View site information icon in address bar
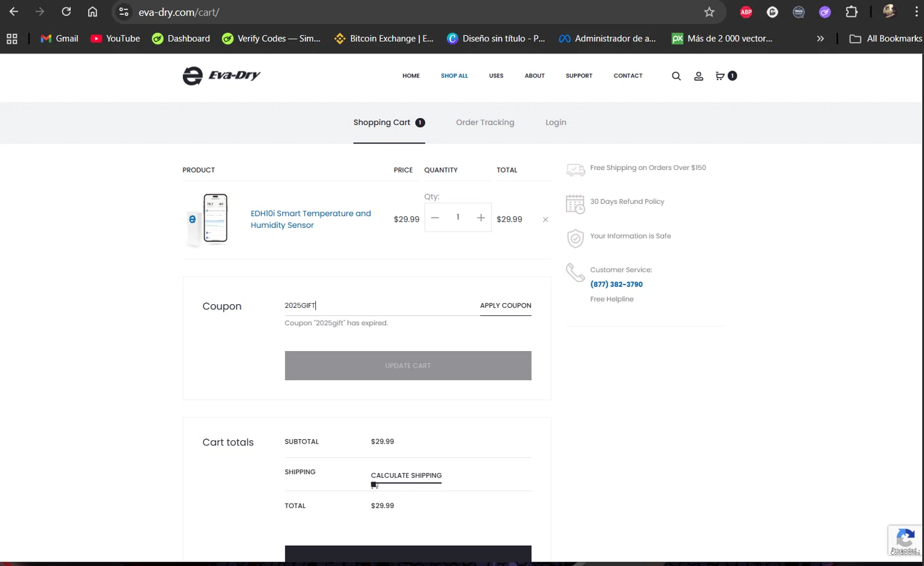The width and height of the screenshot is (924, 566). coord(124,12)
